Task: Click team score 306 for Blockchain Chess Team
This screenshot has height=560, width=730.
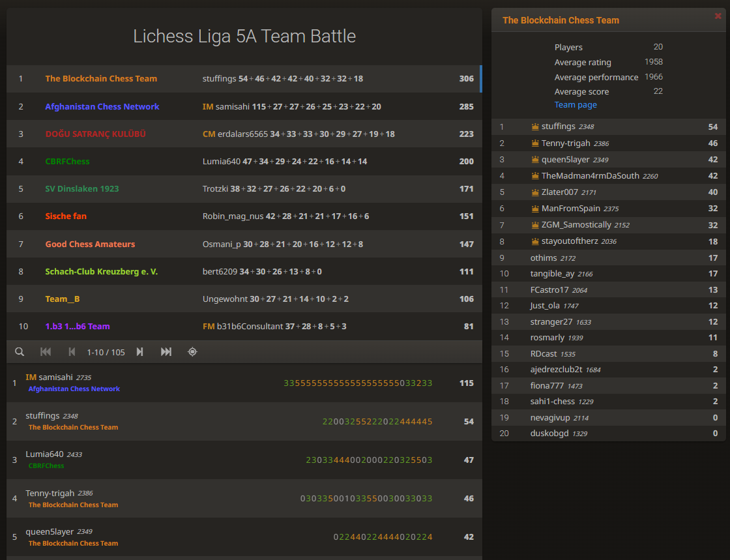Action: tap(467, 79)
